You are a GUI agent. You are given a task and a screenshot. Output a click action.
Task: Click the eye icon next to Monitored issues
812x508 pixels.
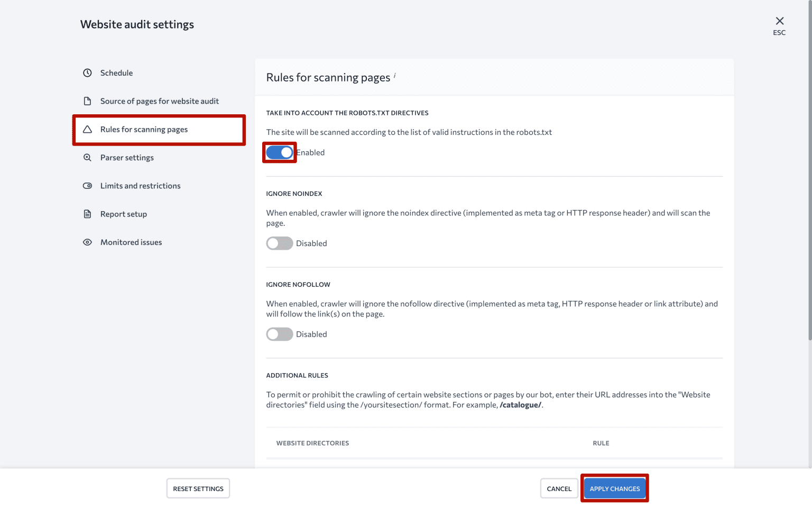pos(87,242)
